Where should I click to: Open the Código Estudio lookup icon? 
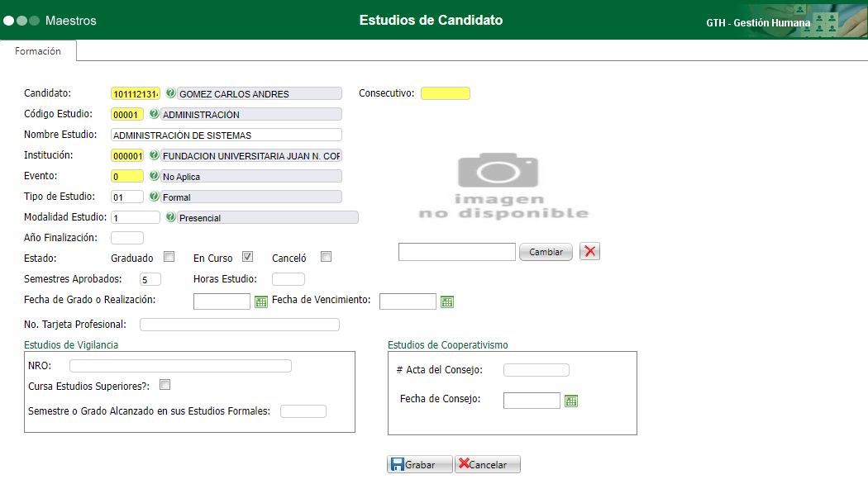[155, 114]
